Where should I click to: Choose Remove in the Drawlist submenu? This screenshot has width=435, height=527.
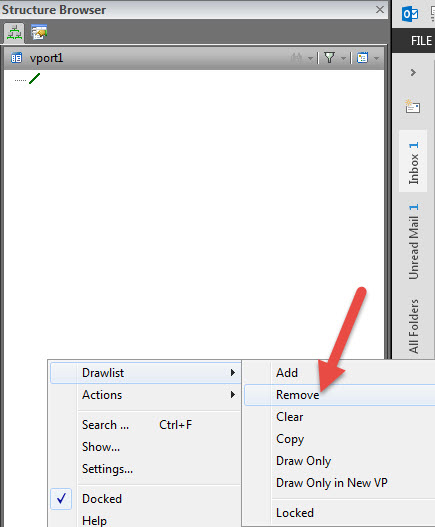pyautogui.click(x=340, y=395)
